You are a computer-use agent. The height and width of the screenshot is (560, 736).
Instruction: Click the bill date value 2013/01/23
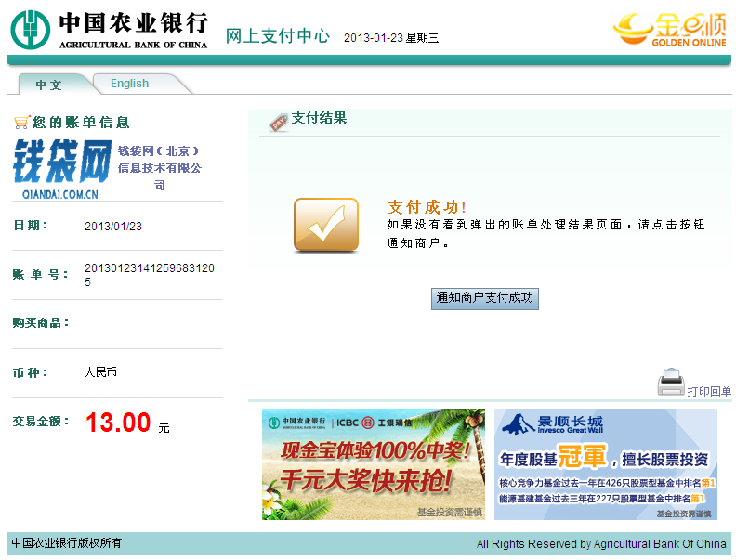tap(113, 226)
